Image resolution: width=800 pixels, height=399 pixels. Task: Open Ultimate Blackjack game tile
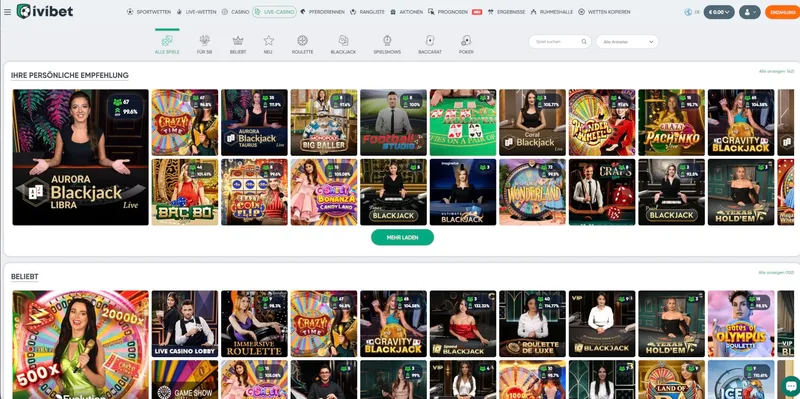(463, 192)
